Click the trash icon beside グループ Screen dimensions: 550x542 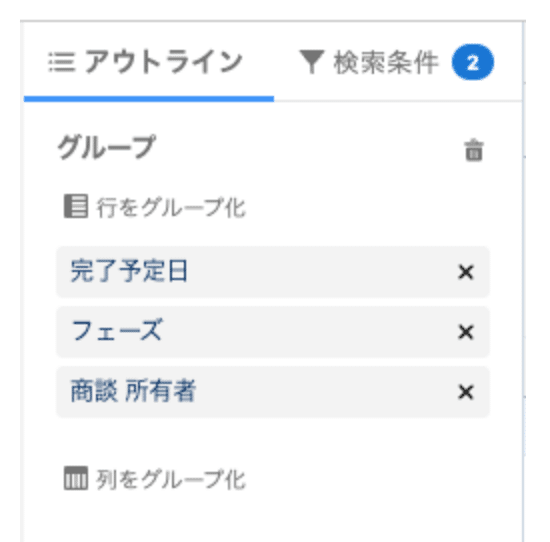point(474,150)
